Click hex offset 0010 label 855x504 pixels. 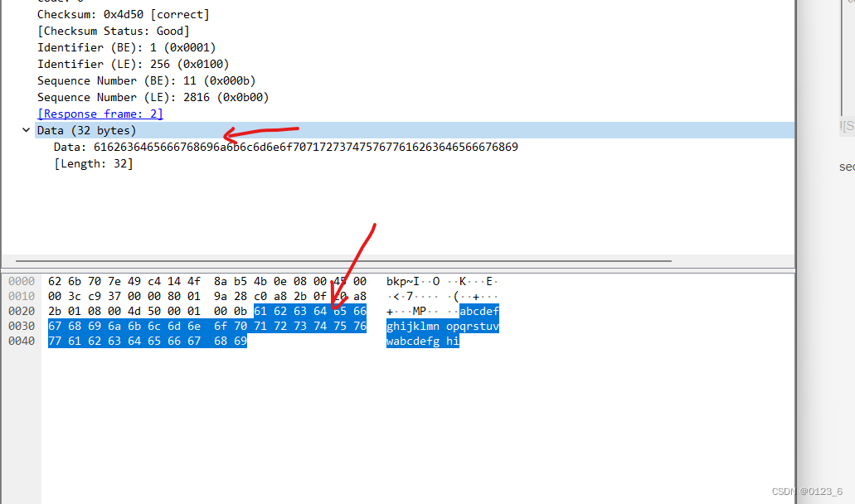(22, 297)
